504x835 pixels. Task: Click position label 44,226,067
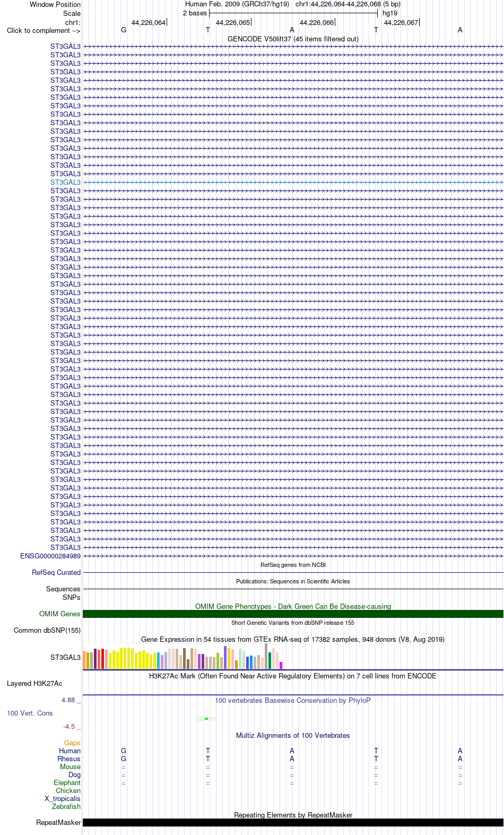tap(401, 23)
